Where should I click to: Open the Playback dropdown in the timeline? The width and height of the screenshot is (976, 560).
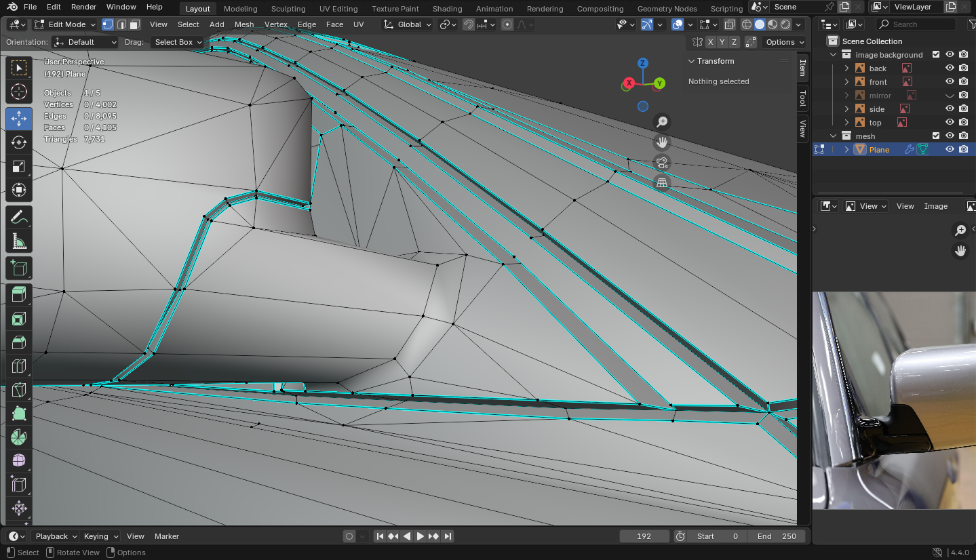[x=56, y=536]
